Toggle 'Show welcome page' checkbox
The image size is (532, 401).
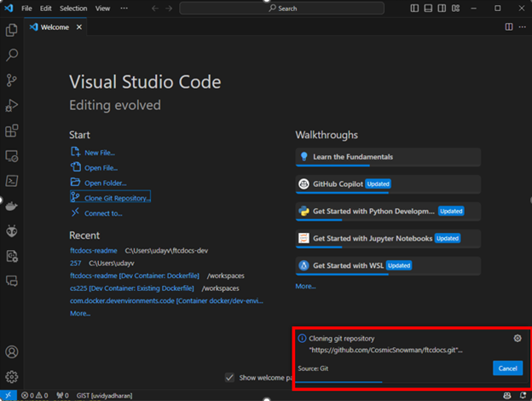point(229,377)
